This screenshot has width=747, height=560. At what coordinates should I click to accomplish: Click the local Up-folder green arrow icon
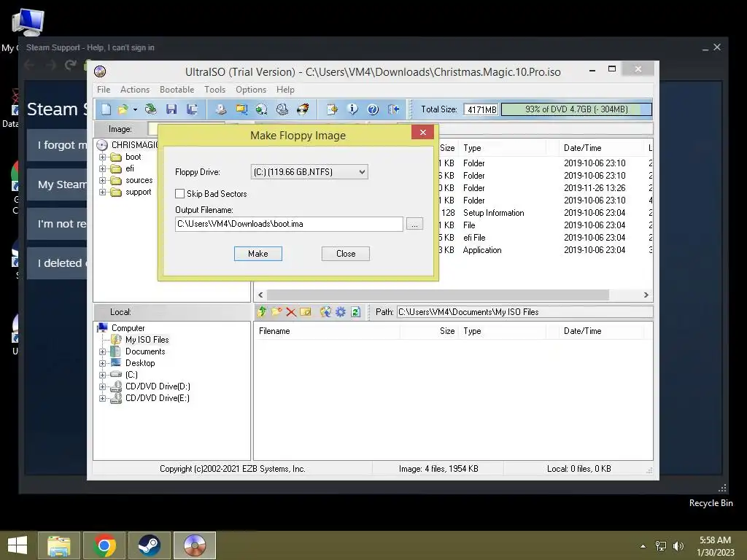click(x=262, y=312)
